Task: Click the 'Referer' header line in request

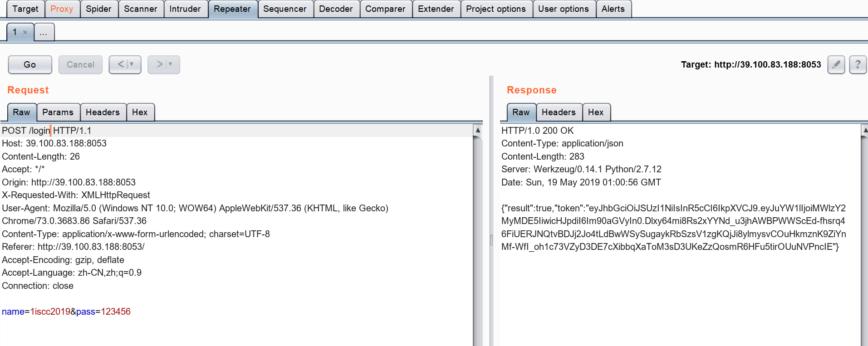Action: coord(74,247)
